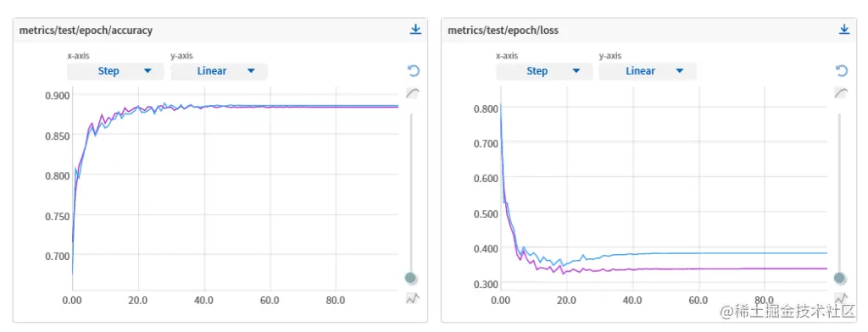This screenshot has height=332, width=868.
Task: Open the loss chart x-axis Step dropdown
Action: click(544, 71)
